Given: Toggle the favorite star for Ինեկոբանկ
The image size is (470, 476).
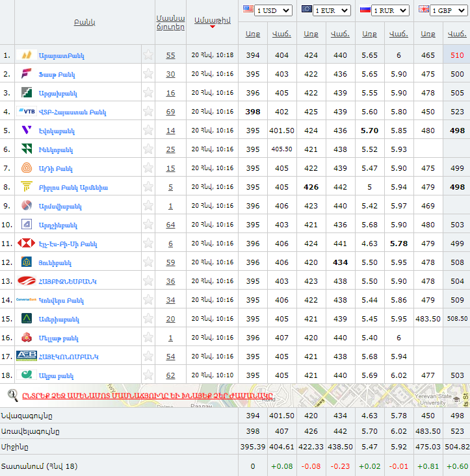Looking at the screenshot, I should point(148,149).
